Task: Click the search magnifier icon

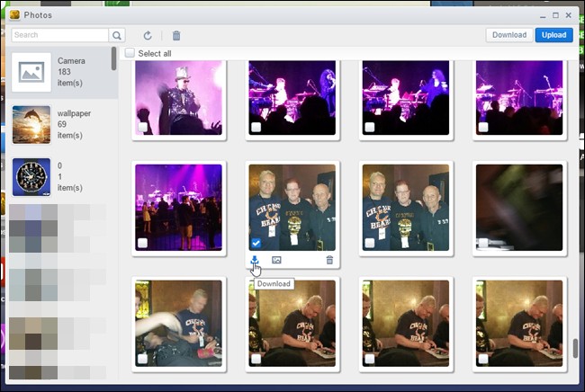Action: (117, 35)
